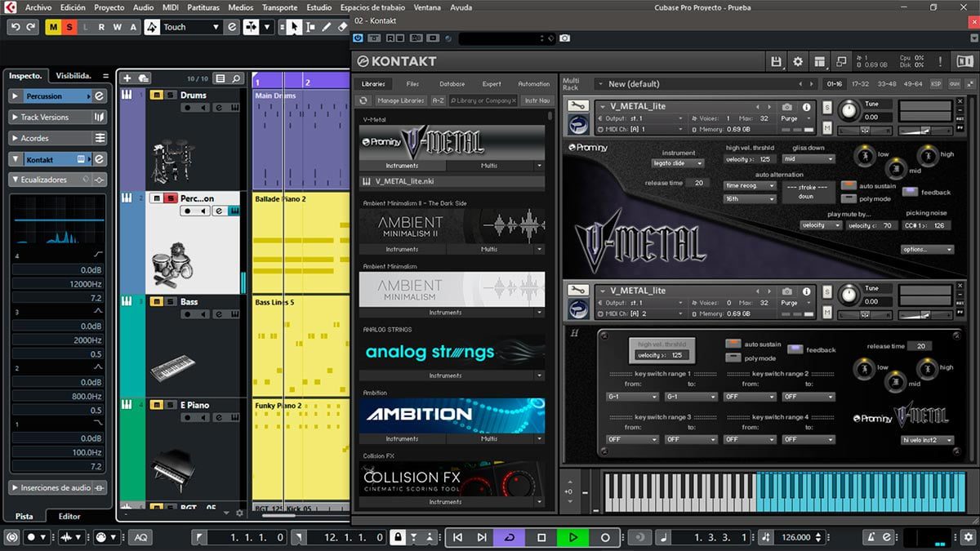980x551 pixels.
Task: Switch to Kontakt Database tab
Action: [x=452, y=83]
